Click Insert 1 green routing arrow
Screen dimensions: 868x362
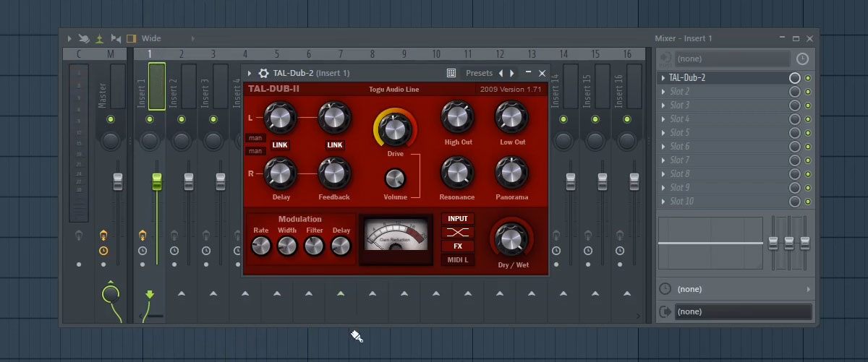pos(150,295)
